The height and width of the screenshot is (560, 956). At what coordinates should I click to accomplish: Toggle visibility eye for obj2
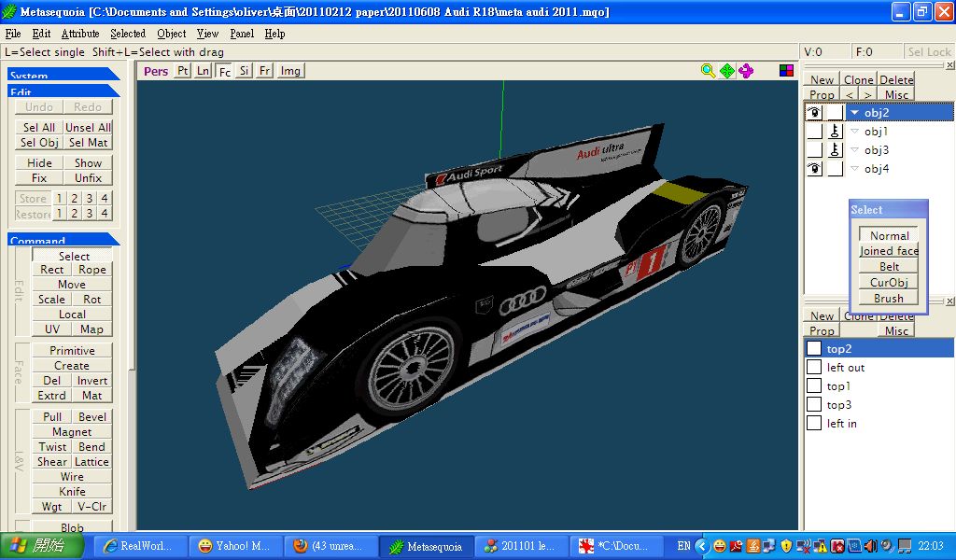pos(814,112)
